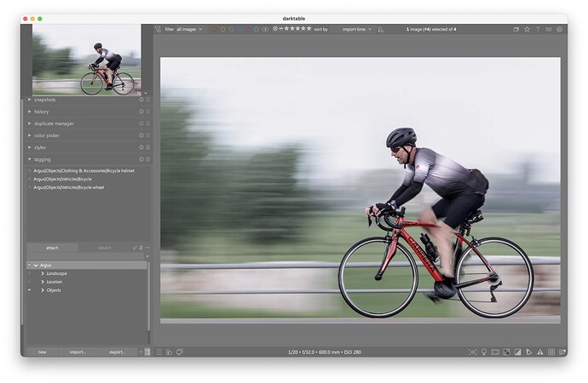Clear the tag search with x icon

tap(147, 256)
